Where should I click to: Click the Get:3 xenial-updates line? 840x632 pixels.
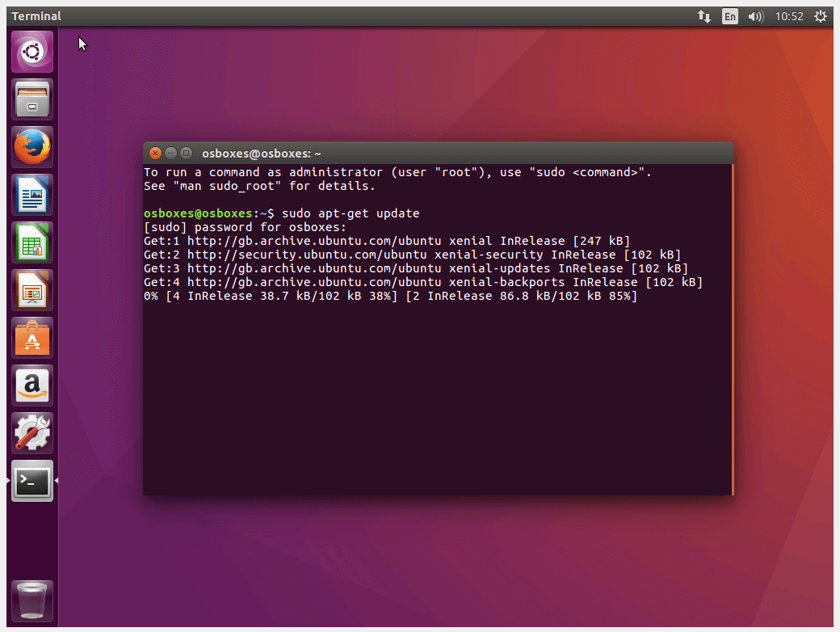(416, 268)
